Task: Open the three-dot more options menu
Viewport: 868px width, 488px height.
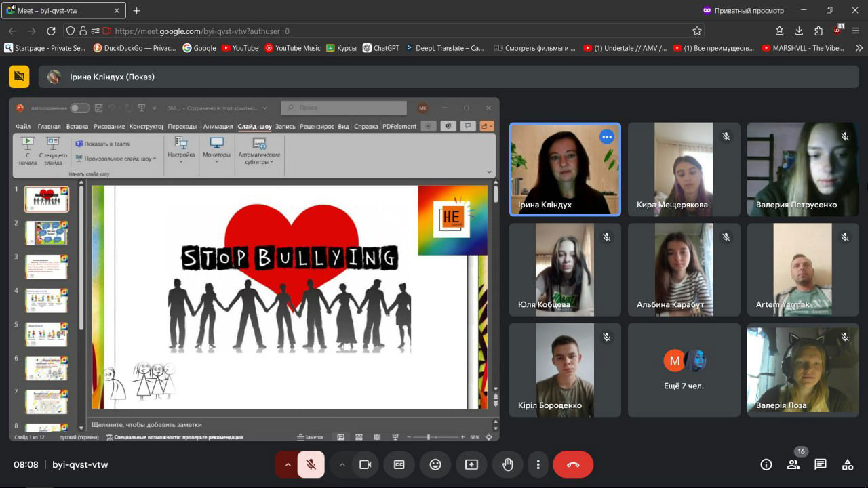Action: click(x=538, y=464)
